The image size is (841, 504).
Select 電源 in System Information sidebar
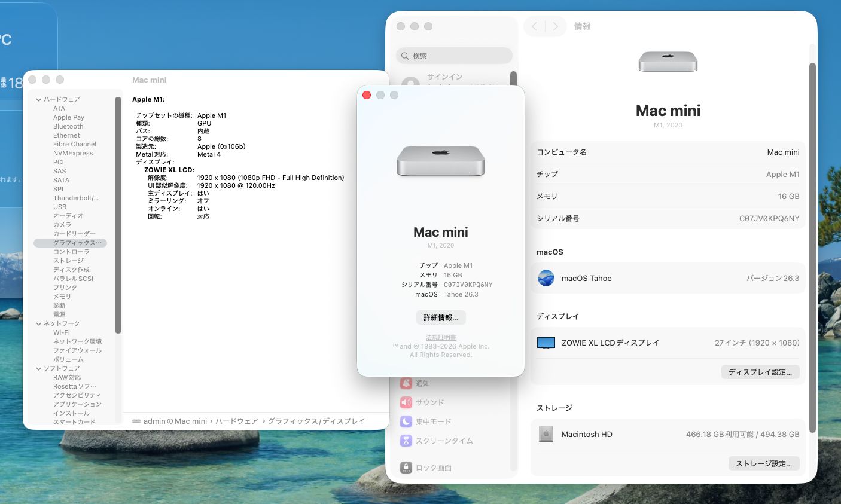(x=59, y=314)
